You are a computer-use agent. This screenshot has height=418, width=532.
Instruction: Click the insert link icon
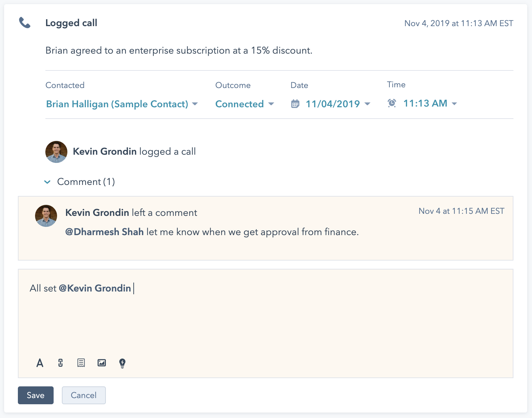(60, 363)
